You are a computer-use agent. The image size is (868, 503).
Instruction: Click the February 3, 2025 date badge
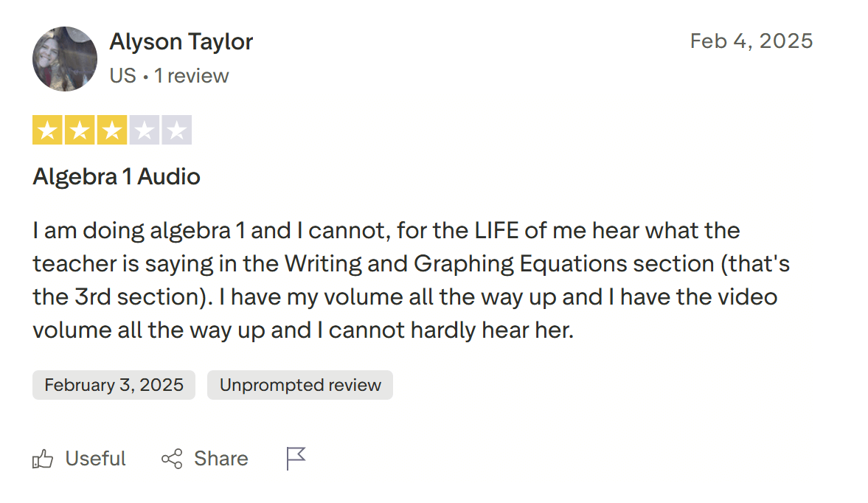[x=114, y=385]
